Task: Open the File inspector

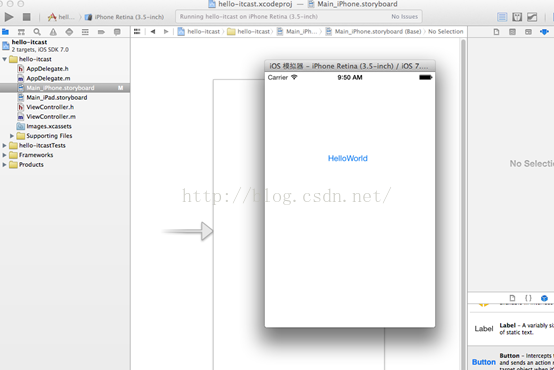Action: pyautogui.click(x=496, y=32)
